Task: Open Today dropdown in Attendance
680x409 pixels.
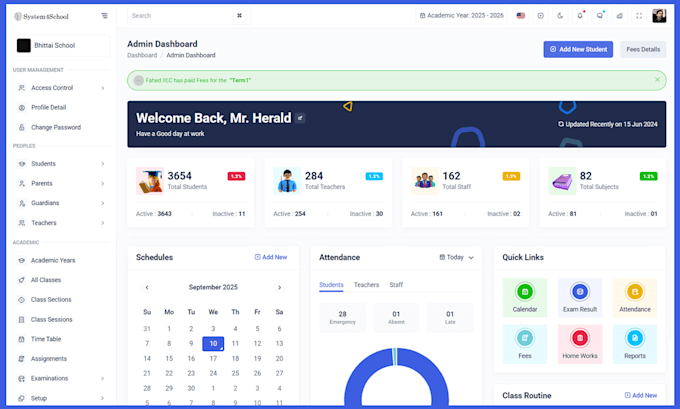Action: 456,257
